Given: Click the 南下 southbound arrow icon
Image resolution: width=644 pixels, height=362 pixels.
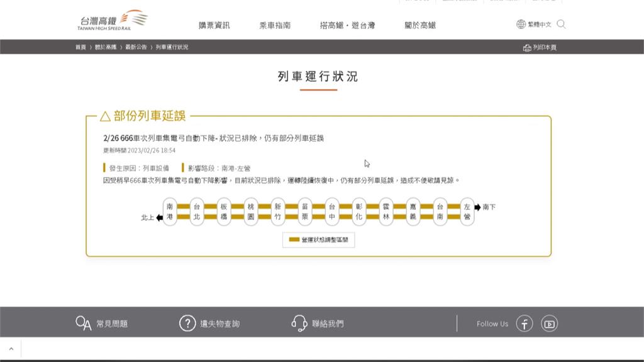Looking at the screenshot, I should pos(478,207).
